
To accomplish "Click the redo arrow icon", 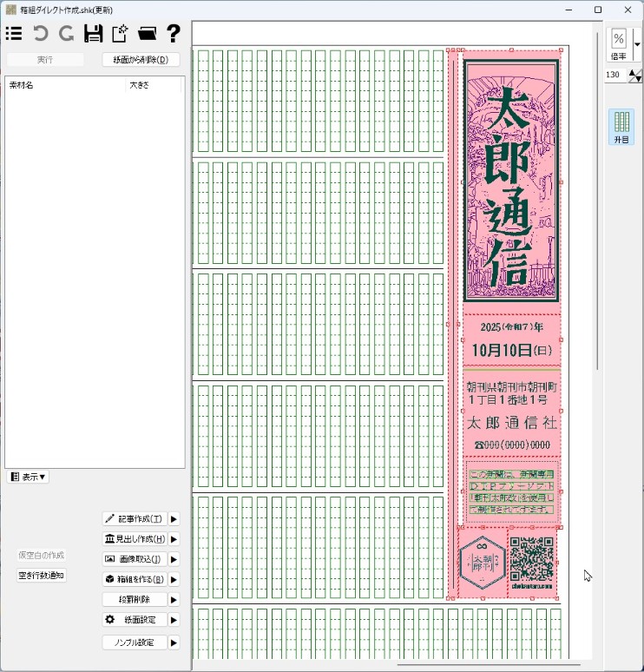I will (66, 34).
